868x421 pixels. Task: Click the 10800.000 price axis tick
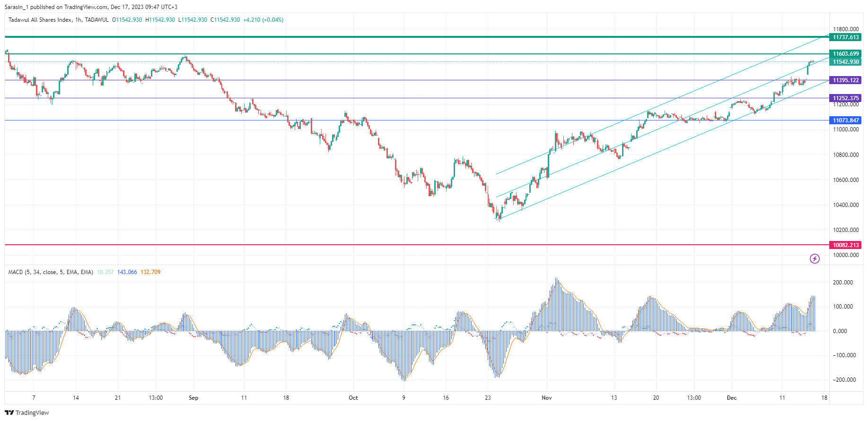coord(846,155)
